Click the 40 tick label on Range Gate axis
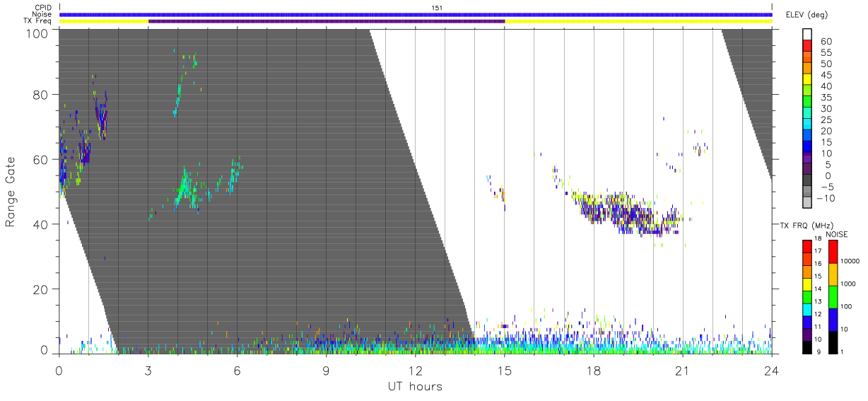Image resolution: width=868 pixels, height=401 pixels. click(41, 224)
